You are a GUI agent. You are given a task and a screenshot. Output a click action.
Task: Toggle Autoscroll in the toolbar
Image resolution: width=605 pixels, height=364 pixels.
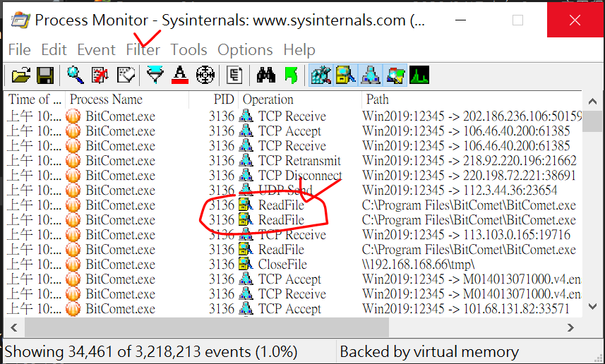click(x=100, y=75)
